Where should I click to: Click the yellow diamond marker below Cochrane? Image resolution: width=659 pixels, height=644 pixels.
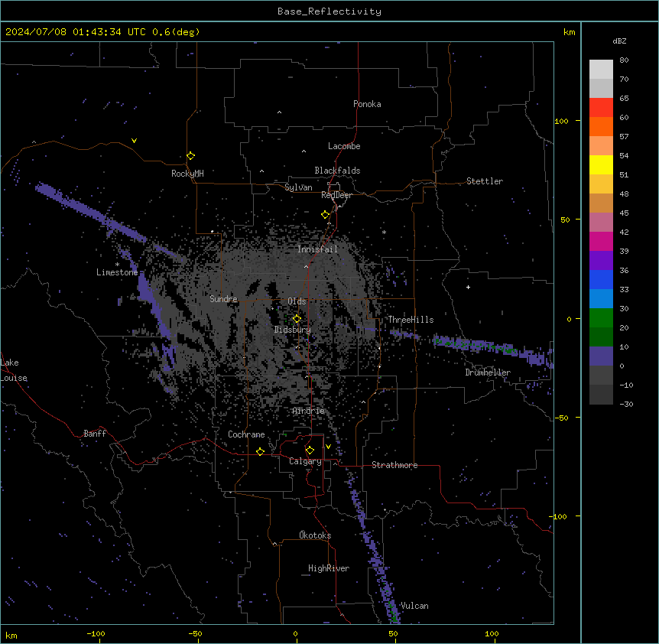[x=260, y=451]
